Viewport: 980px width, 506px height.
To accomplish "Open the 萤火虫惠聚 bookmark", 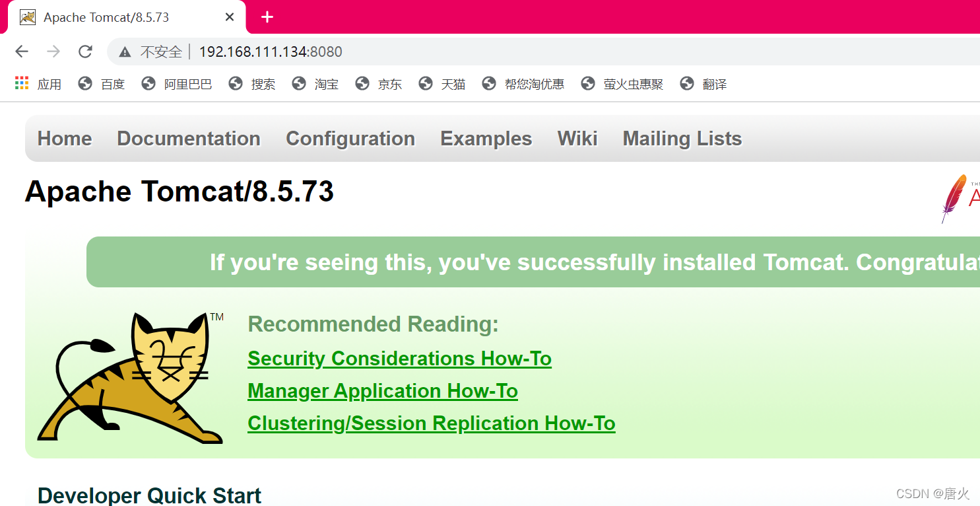I will tap(634, 84).
